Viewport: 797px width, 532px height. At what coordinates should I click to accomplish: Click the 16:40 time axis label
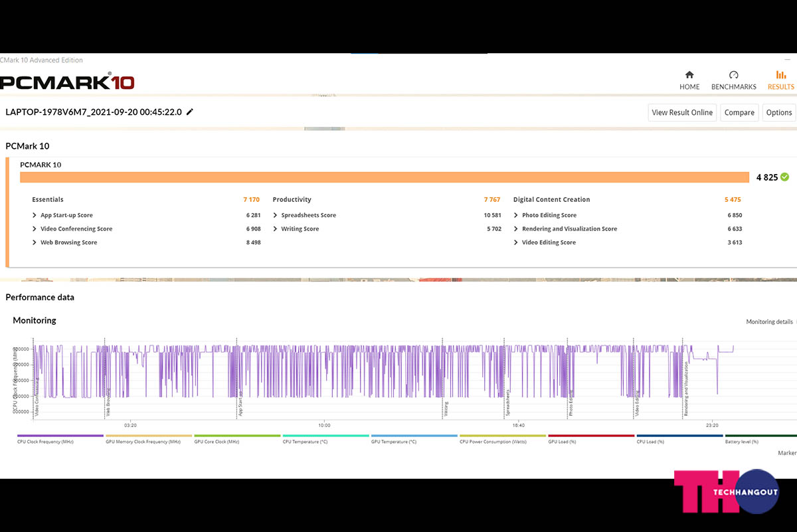tap(518, 425)
